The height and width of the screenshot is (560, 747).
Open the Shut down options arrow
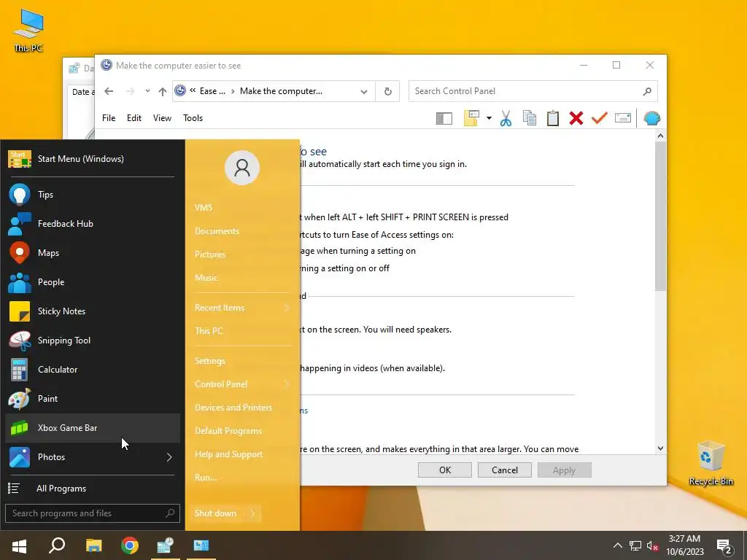(252, 513)
